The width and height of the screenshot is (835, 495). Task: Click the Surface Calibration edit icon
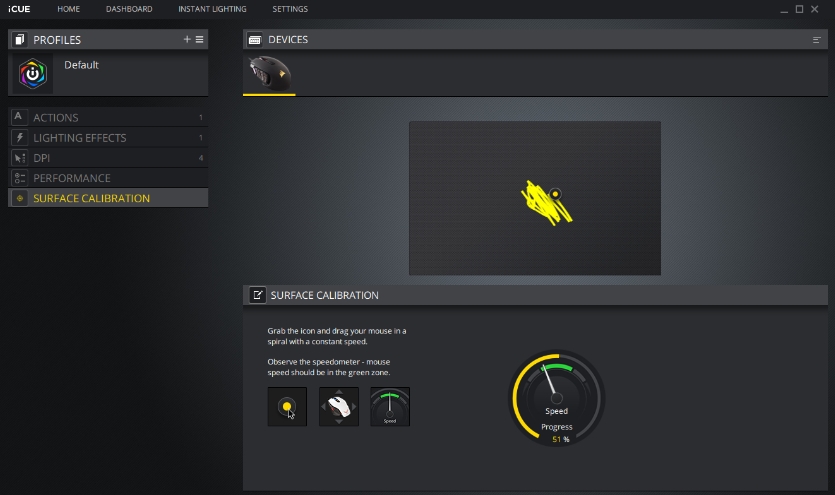(x=257, y=295)
